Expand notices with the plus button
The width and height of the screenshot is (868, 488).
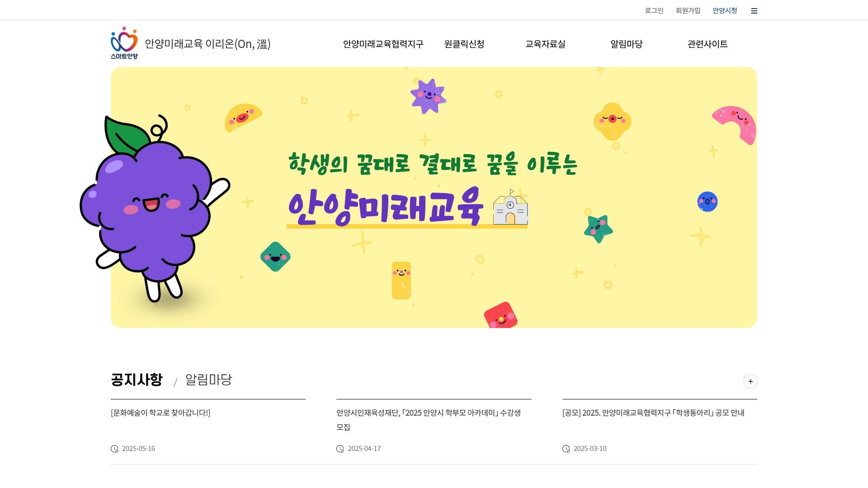tap(750, 381)
